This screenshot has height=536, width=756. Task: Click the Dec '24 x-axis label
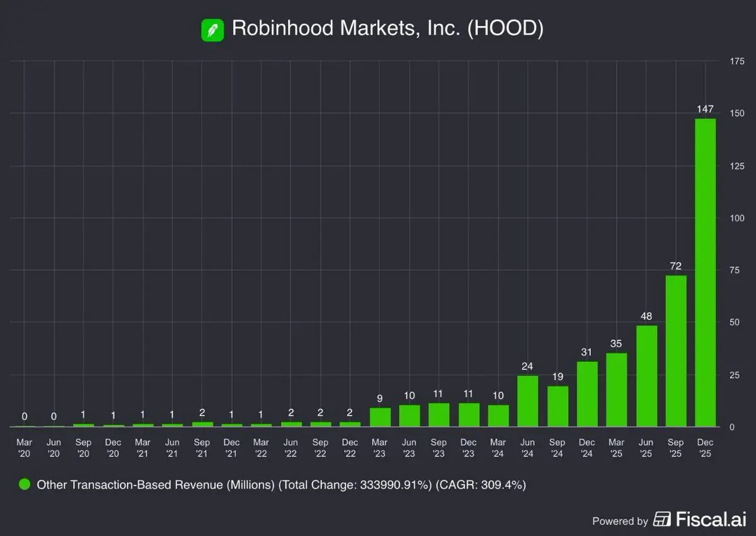tap(587, 448)
